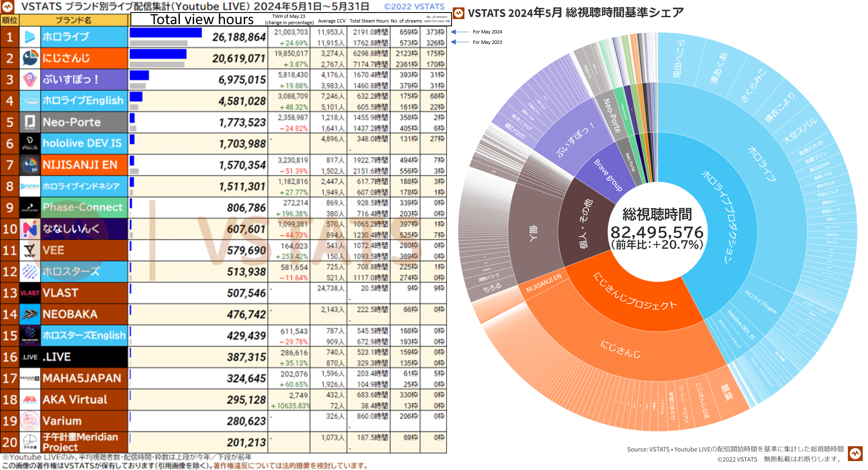Viewport: 868px width, 470px height.
Task: Click the VSTATS logo beside the table title
Action: (7, 6)
